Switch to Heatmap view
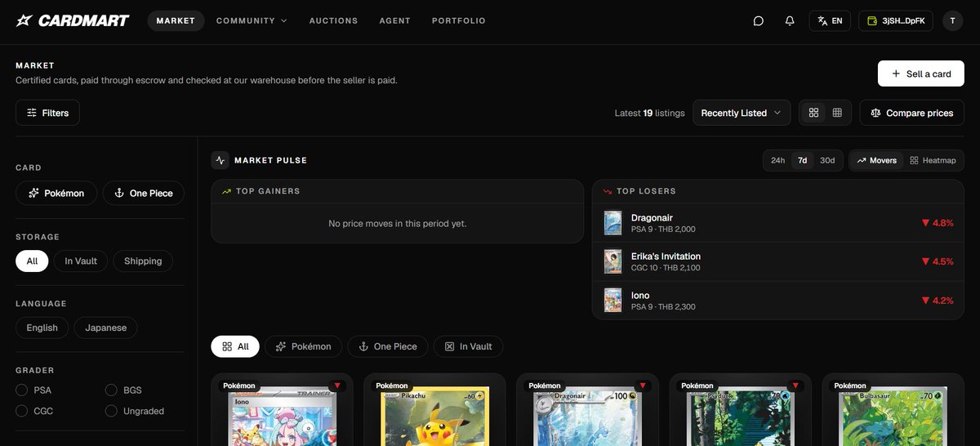980x446 pixels. point(933,160)
